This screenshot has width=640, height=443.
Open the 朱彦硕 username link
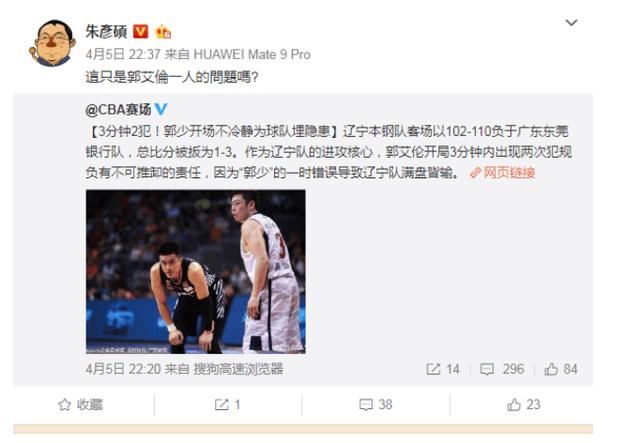[x=106, y=31]
